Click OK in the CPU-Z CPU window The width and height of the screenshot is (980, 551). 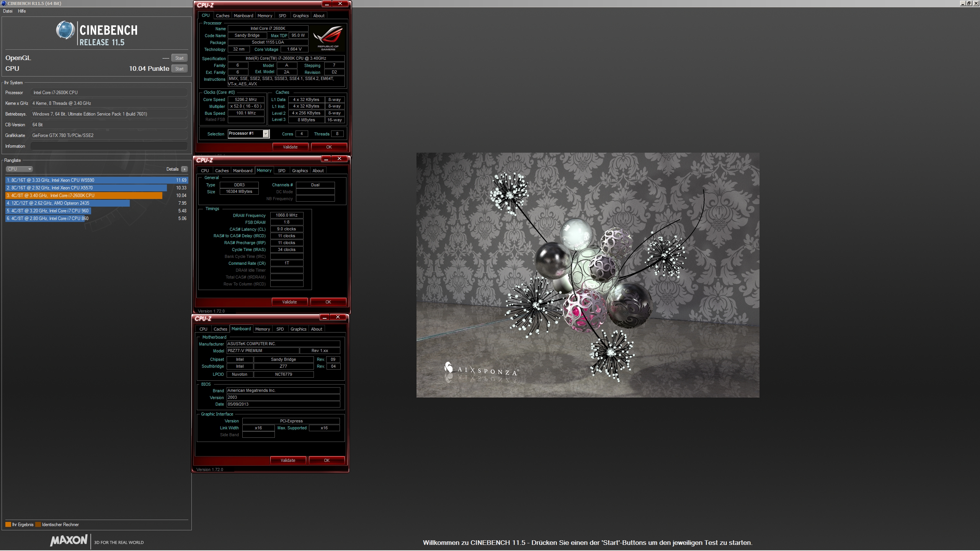[329, 147]
